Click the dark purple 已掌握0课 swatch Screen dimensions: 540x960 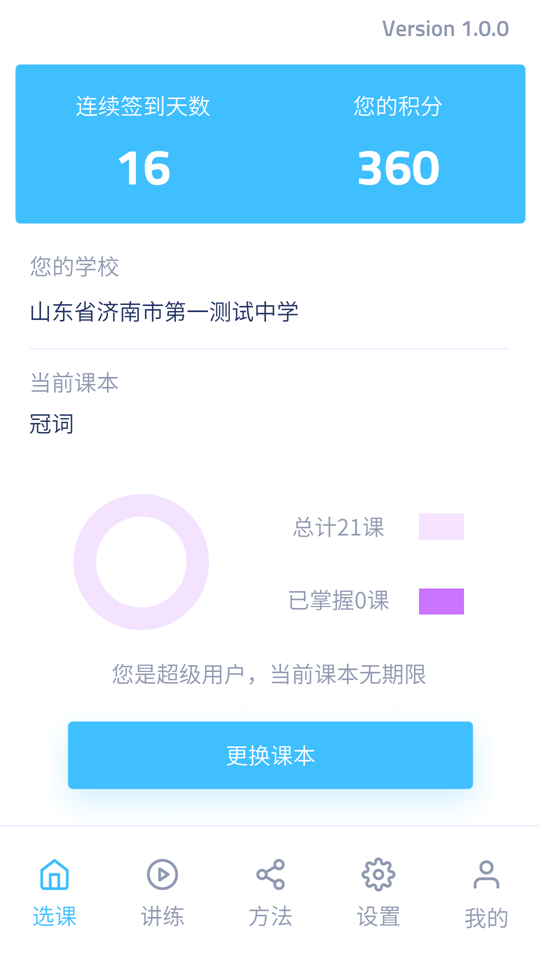click(x=441, y=601)
